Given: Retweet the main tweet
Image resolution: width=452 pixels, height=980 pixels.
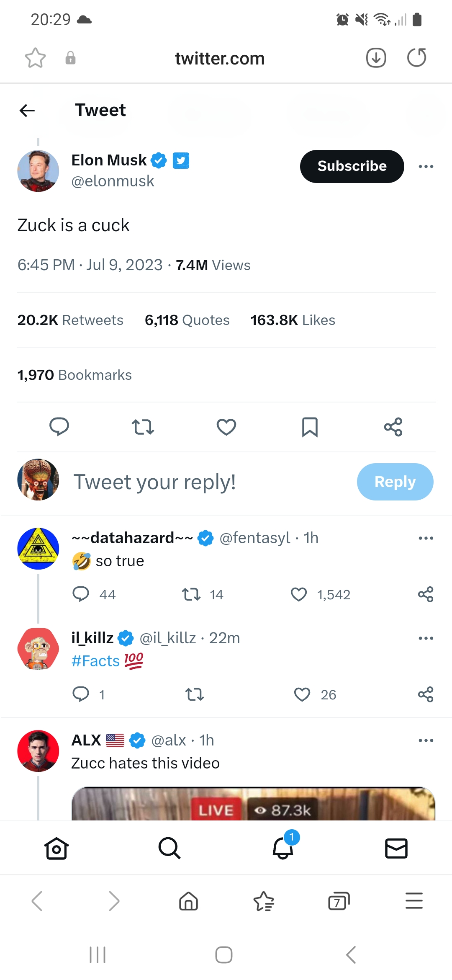Looking at the screenshot, I should pyautogui.click(x=143, y=427).
